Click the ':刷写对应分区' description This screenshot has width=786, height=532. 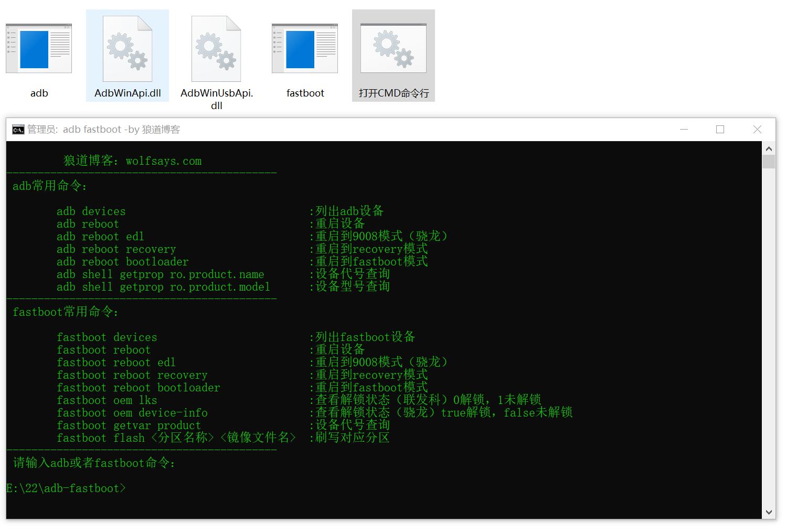349,438
